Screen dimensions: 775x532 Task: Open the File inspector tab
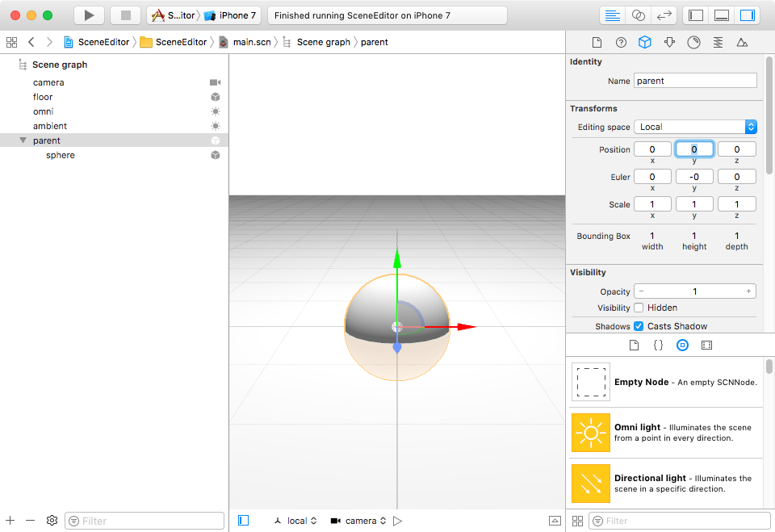597,43
